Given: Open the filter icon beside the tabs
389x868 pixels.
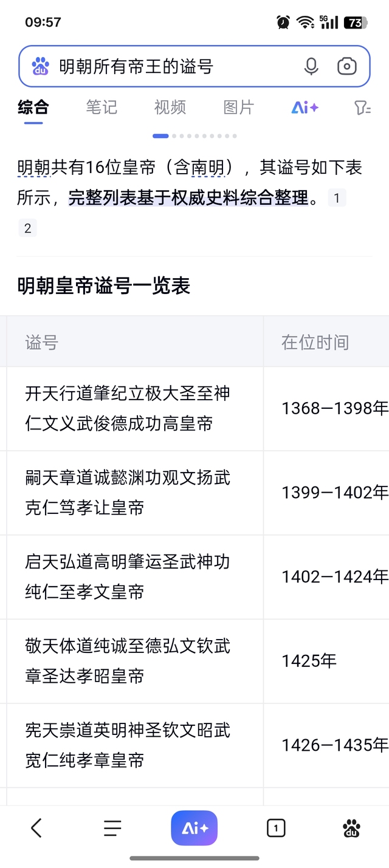Looking at the screenshot, I should click(x=362, y=108).
